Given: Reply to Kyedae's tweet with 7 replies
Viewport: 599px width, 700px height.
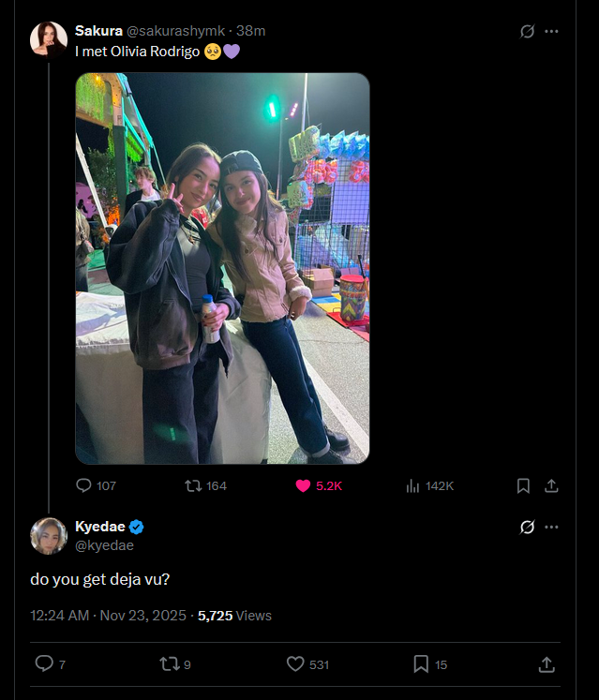Looking at the screenshot, I should pos(44,663).
